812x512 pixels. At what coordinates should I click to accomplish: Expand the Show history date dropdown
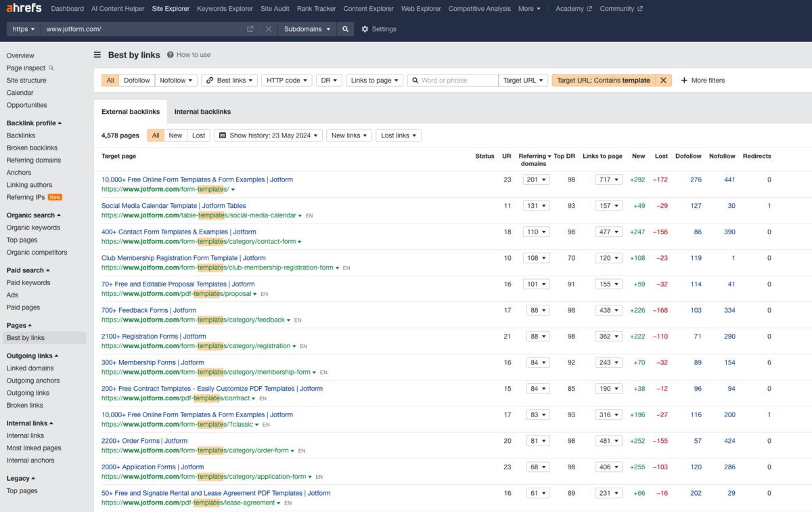click(268, 135)
